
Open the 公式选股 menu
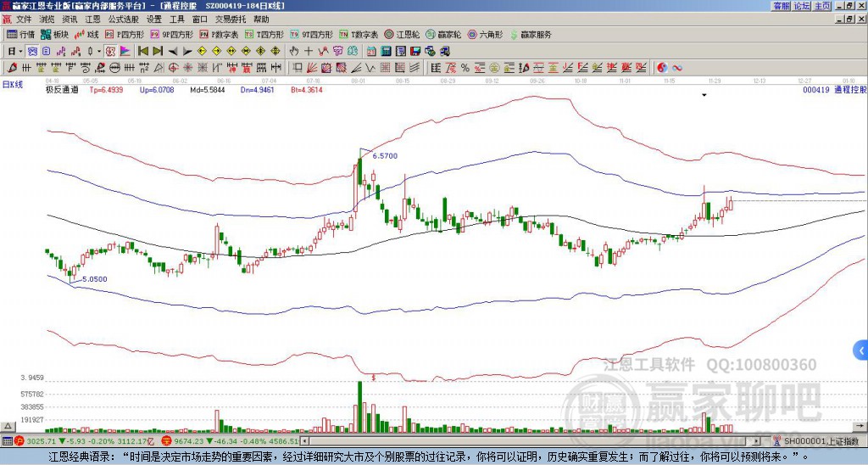click(x=123, y=20)
